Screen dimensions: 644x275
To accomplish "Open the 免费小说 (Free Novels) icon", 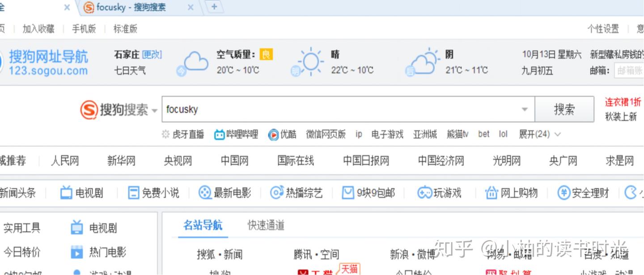I will click(x=134, y=192).
